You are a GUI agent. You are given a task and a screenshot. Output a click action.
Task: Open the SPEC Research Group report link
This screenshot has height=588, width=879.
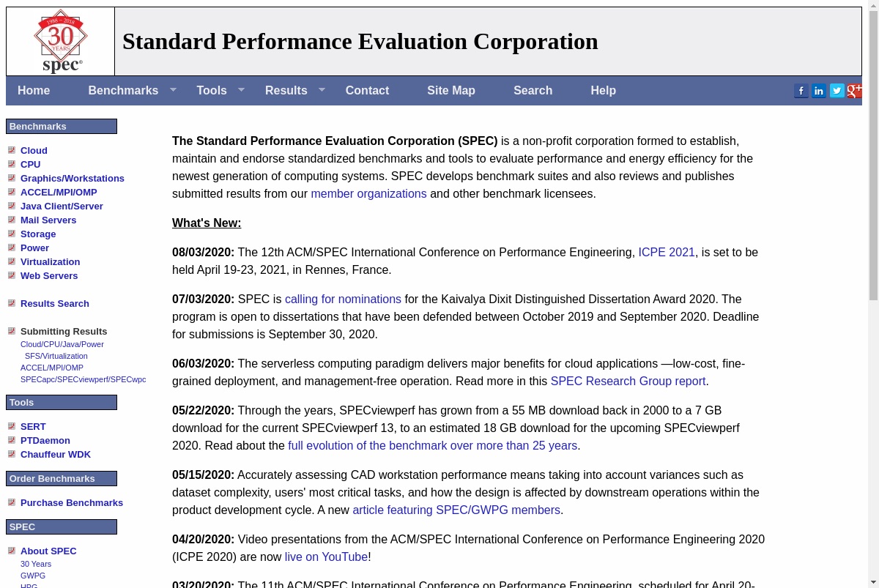pos(628,382)
